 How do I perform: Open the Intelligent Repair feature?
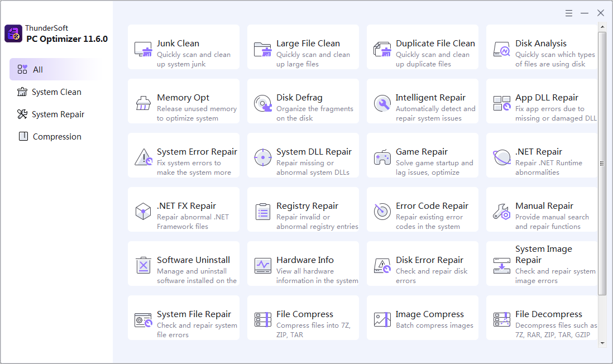(x=382, y=103)
